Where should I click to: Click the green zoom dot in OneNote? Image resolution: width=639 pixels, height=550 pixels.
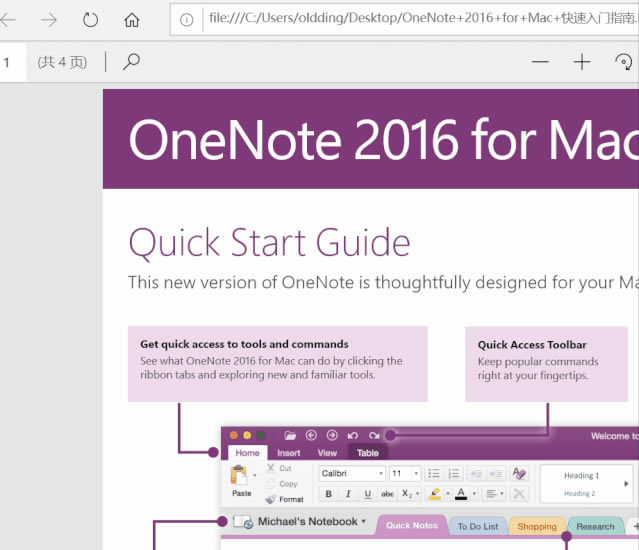pos(260,435)
